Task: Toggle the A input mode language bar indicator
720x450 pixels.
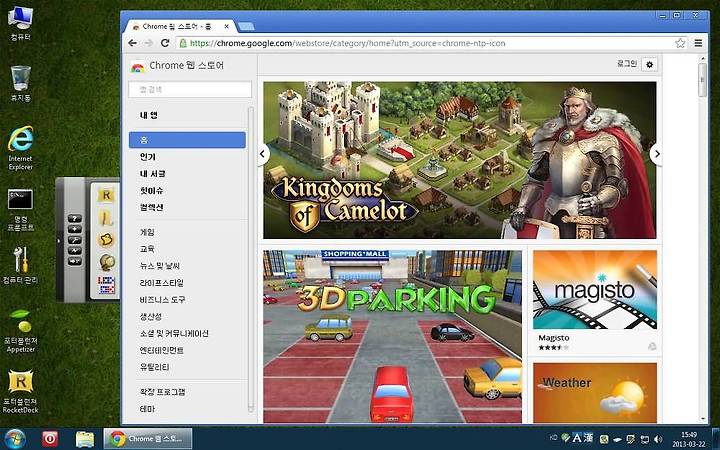Action: (x=577, y=439)
